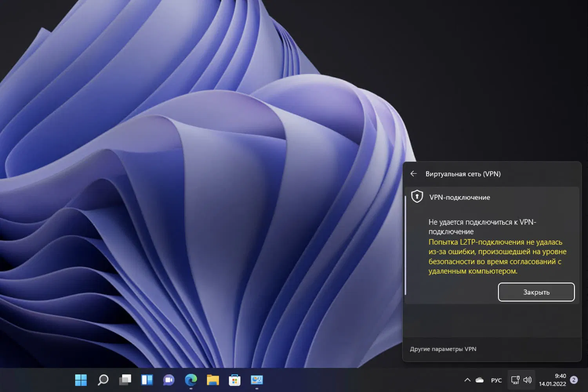Click the OneDrive cloud tray icon
588x392 pixels.
point(479,380)
